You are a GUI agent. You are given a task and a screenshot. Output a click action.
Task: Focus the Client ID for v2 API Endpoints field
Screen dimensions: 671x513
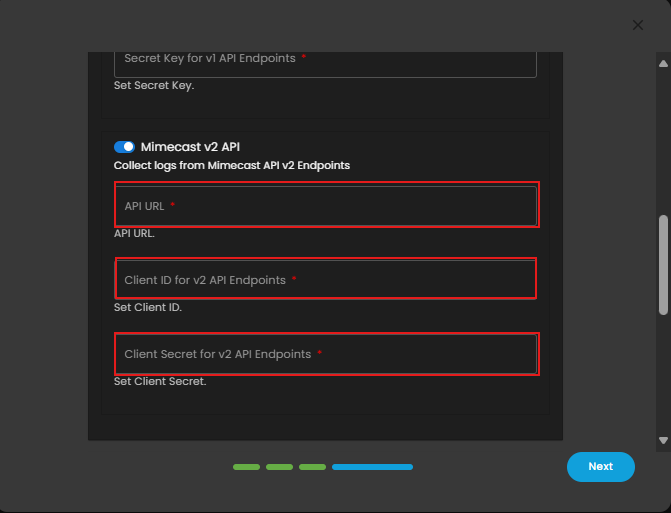(325, 280)
